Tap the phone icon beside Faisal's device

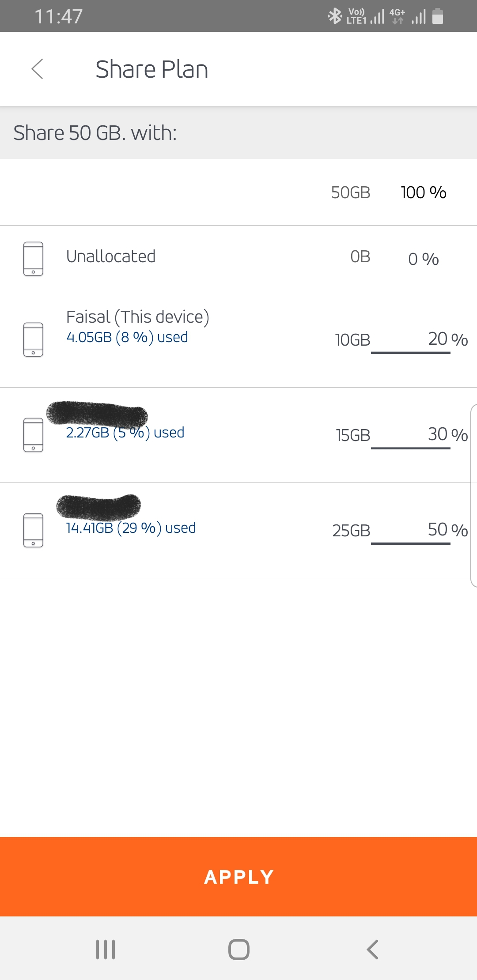point(33,339)
